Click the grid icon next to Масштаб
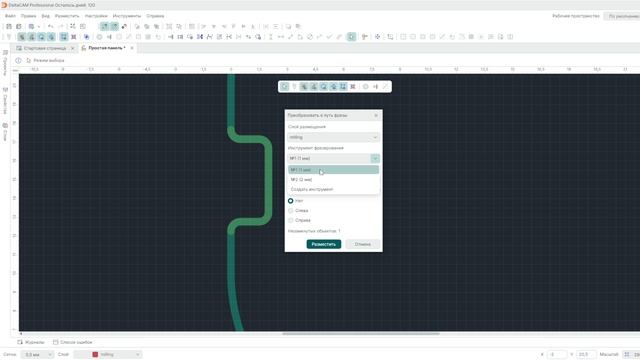Screen dimensions: 640x360 pyautogui.click(x=627, y=354)
